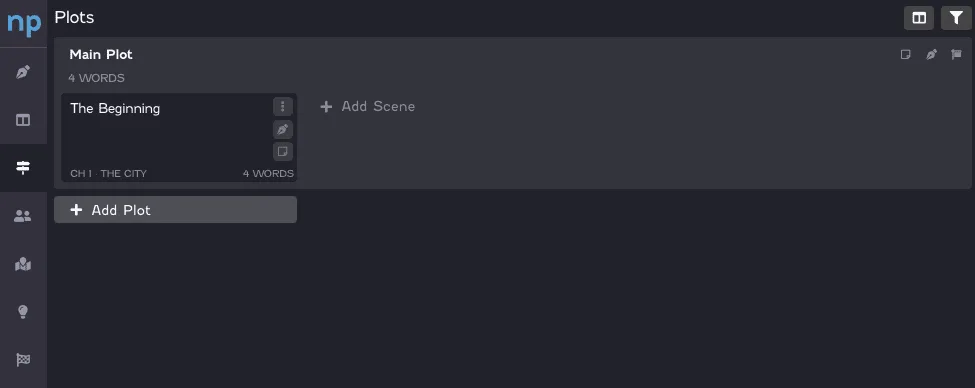Open the Locations map icon in sidebar
Viewport: 975px width, 388px height.
pyautogui.click(x=23, y=264)
